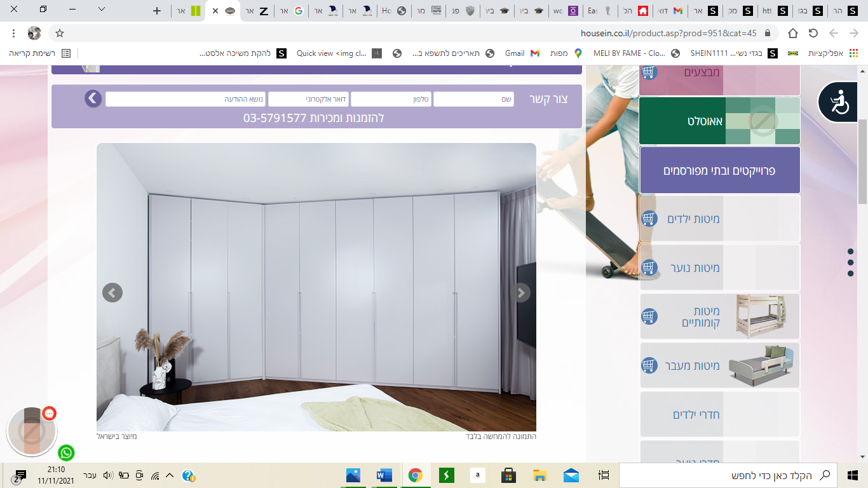Viewport: 868px width, 488px height.
Task: Click the address bar URL
Action: point(668,33)
